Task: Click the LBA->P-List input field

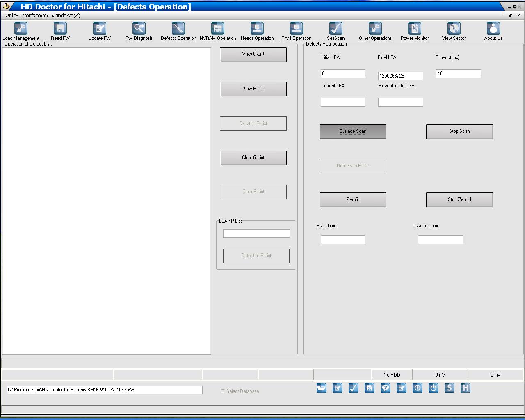Action: point(256,234)
